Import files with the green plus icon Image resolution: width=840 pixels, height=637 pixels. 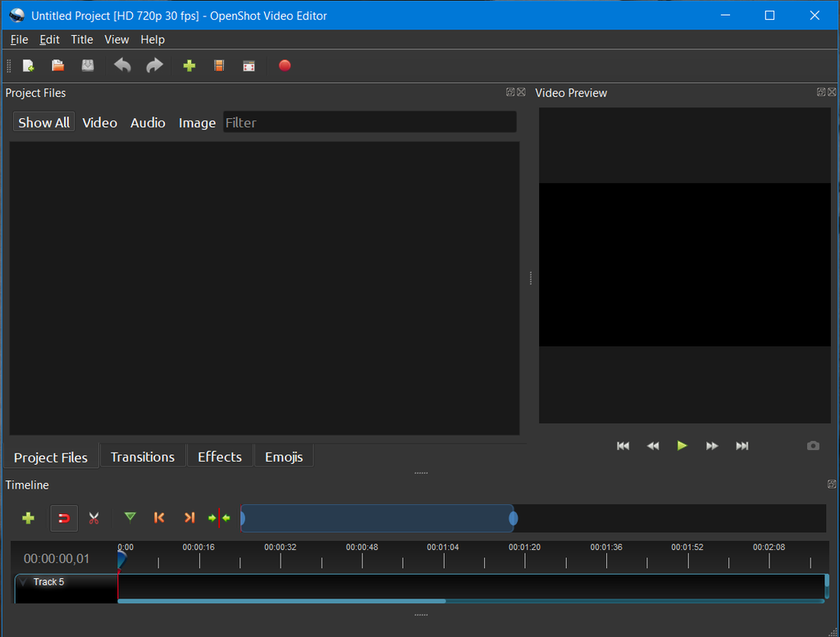click(x=189, y=66)
